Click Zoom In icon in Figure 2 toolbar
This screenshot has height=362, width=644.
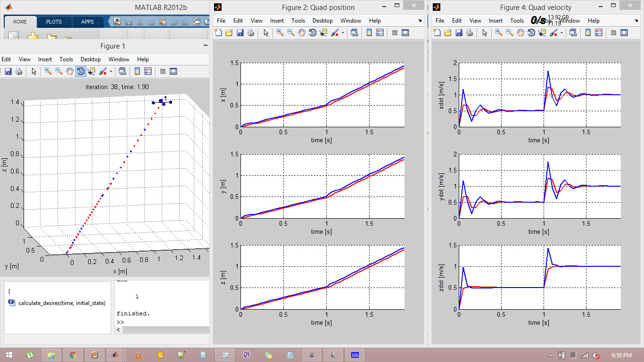coord(280,33)
